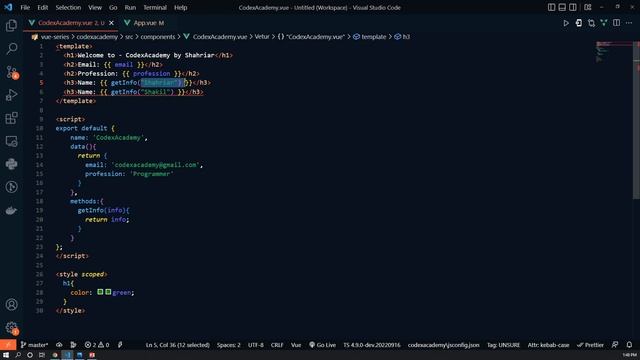
Task: Click the green git graph icon in editor toolbar
Action: click(x=604, y=23)
